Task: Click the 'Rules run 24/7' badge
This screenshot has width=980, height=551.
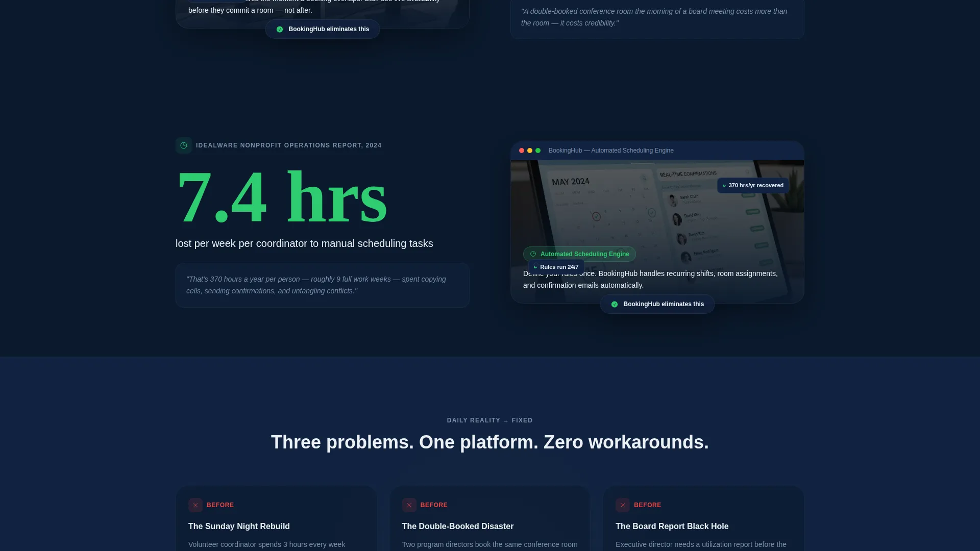Action: tap(556, 267)
